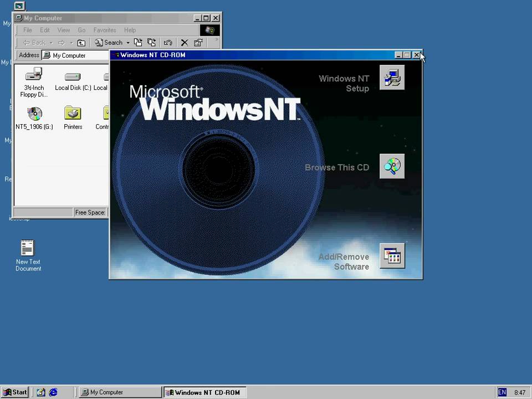Expand the Forward history dropdown arrow
Viewport: 532px width, 399px height.
click(71, 43)
